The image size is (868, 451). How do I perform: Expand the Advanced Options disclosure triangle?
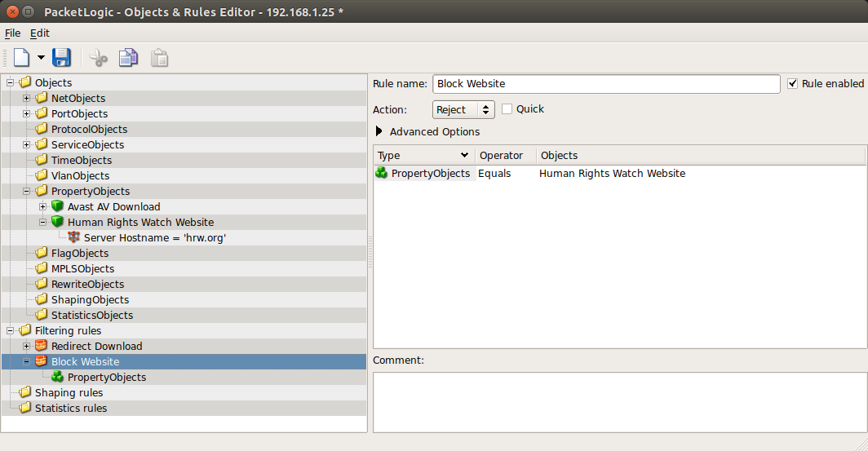pos(379,132)
